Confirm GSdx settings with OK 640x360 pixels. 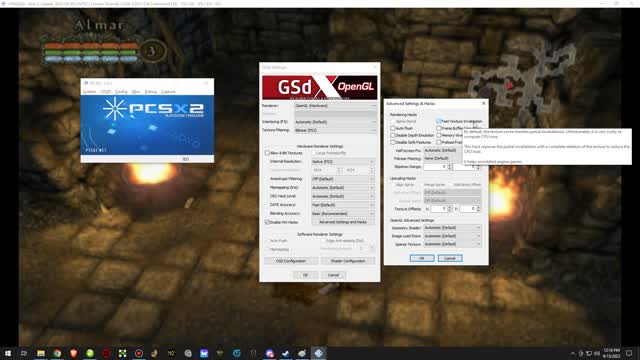tap(305, 275)
